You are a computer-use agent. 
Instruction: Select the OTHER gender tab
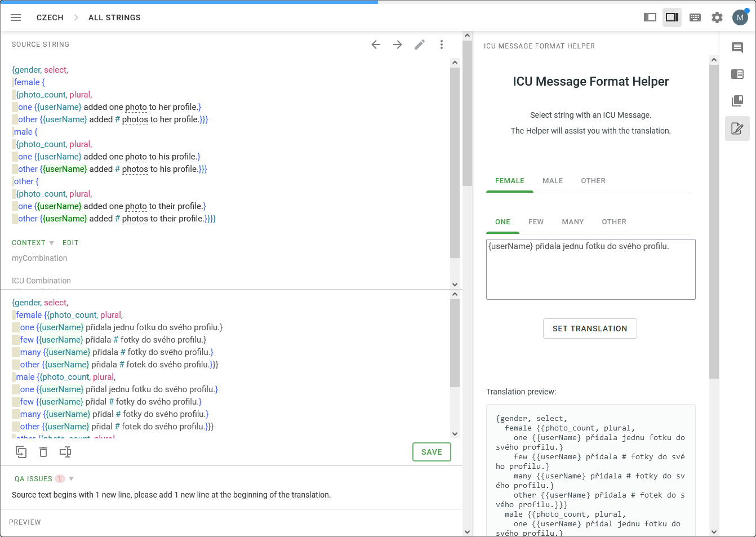[x=593, y=181]
